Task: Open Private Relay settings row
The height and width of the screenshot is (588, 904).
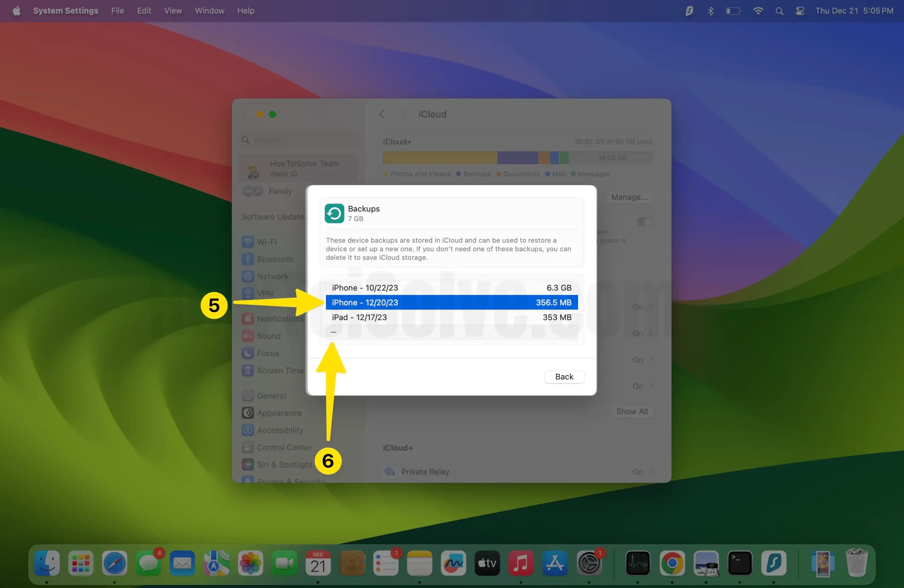Action: coord(518,471)
